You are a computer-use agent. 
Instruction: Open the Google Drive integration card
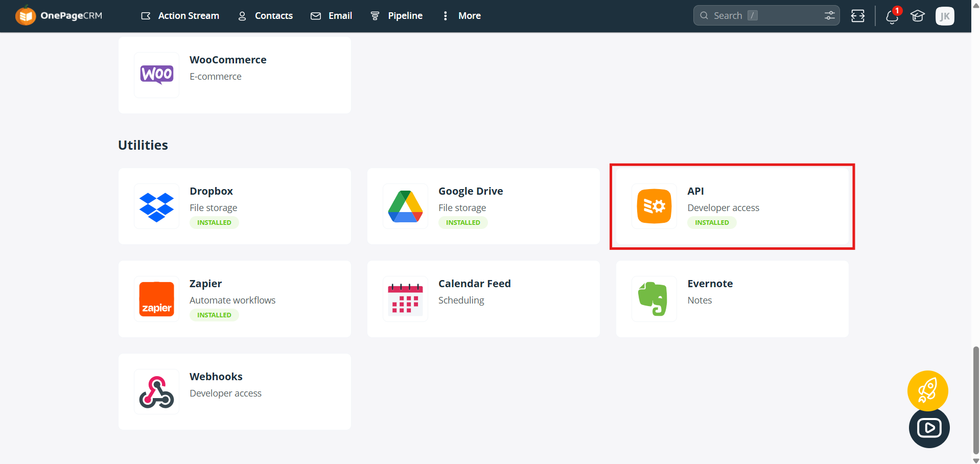(483, 206)
